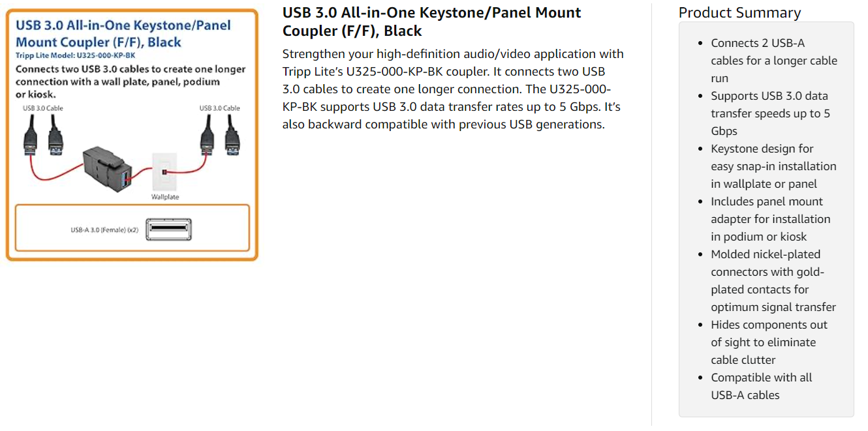Screen dimensions: 868x431
Task: Click the USB-A female port icon
Action: pyautogui.click(x=168, y=230)
